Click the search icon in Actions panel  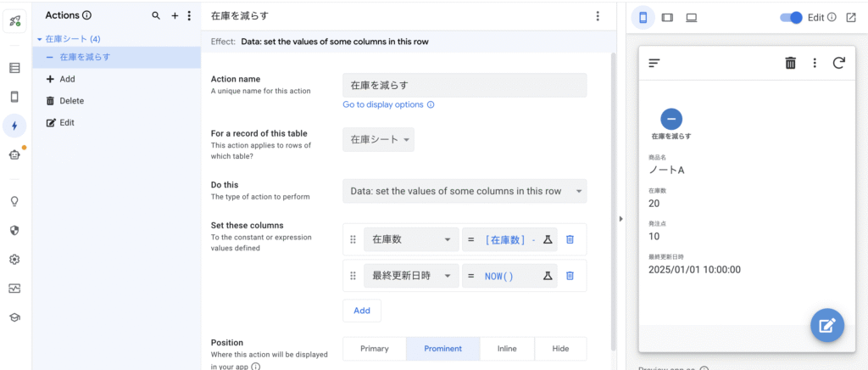[155, 15]
